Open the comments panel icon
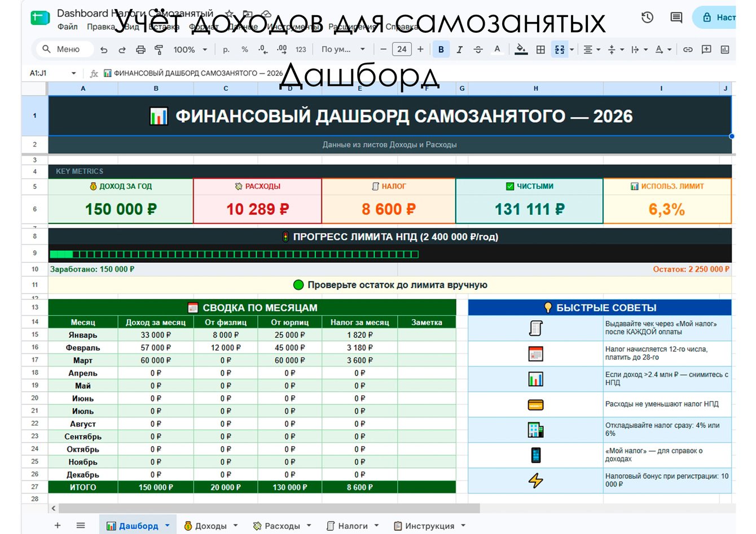The height and width of the screenshot is (534, 756). coord(676,17)
